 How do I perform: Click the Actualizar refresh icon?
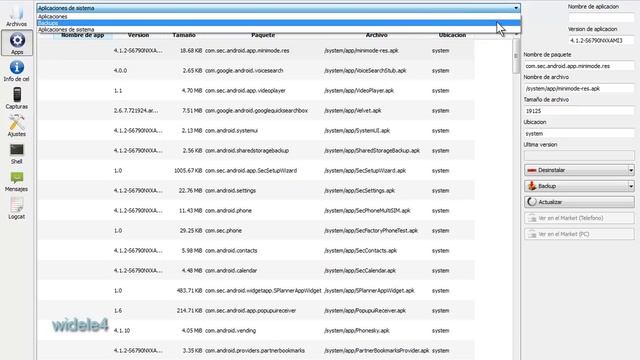[532, 202]
